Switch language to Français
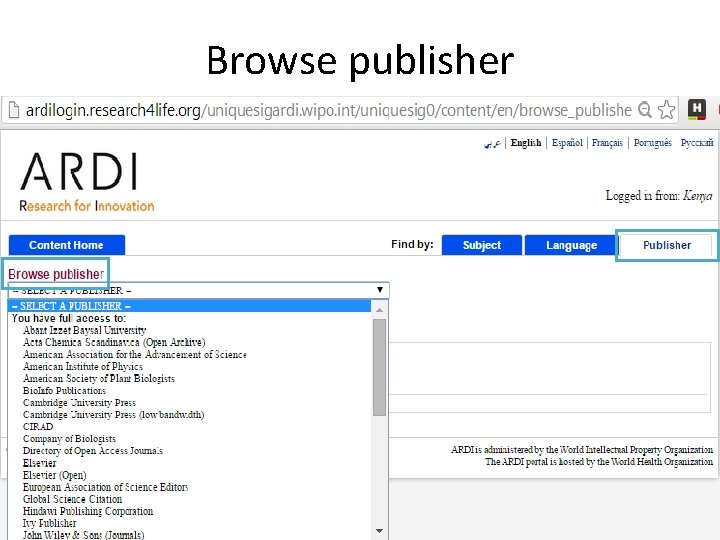Viewport: 720px width, 540px height. click(607, 143)
